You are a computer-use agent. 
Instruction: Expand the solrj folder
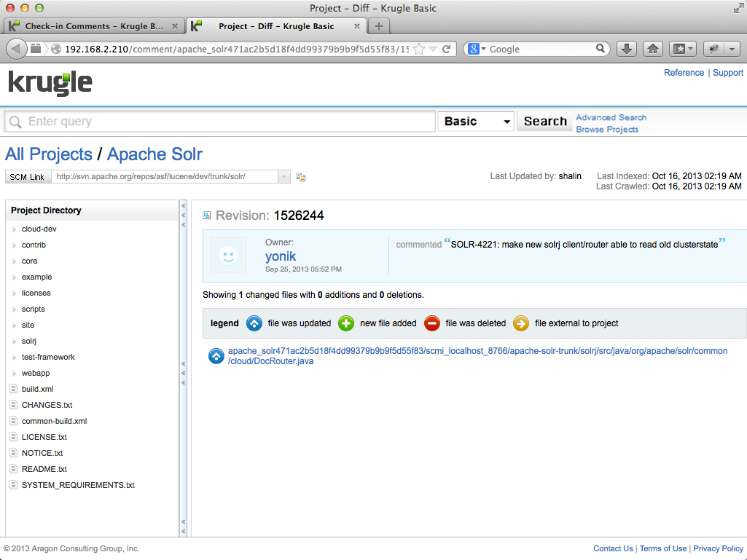(15, 342)
